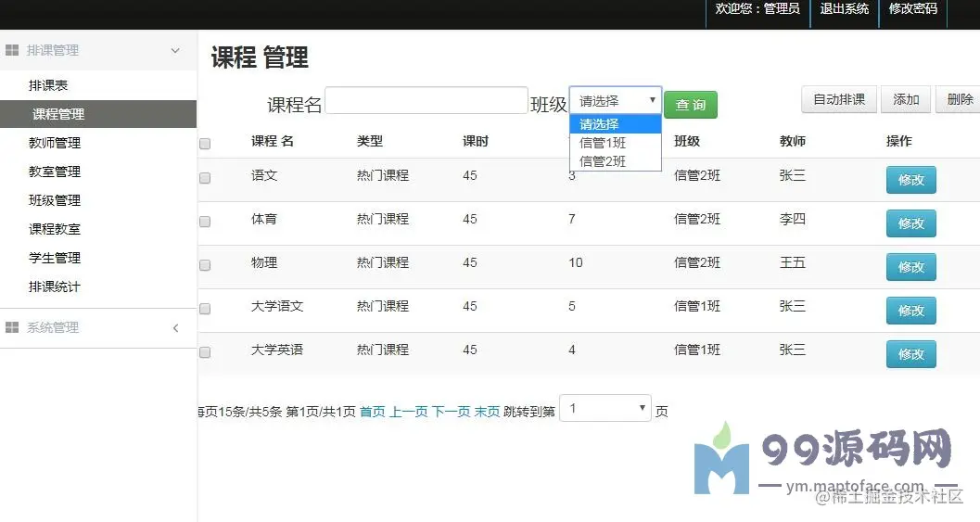Collapse the 排课管理 menu chevron
This screenshot has height=522, width=980.
(175, 51)
